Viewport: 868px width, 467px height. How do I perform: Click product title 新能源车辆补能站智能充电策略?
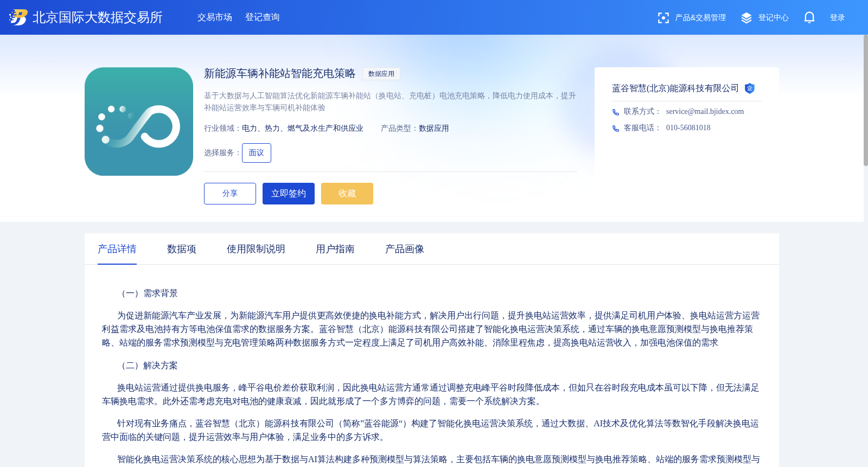pyautogui.click(x=280, y=74)
